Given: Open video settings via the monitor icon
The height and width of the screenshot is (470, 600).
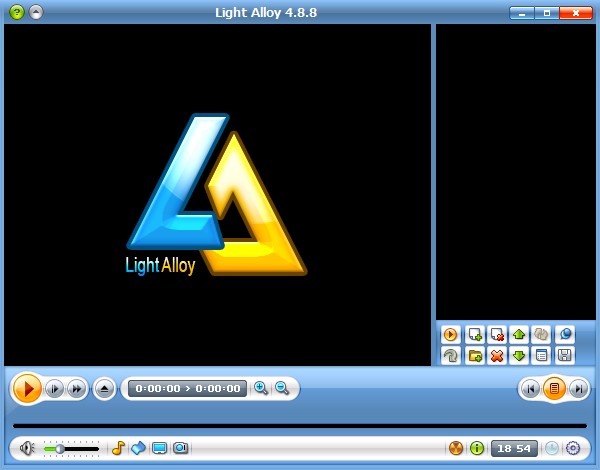Looking at the screenshot, I should point(160,448).
